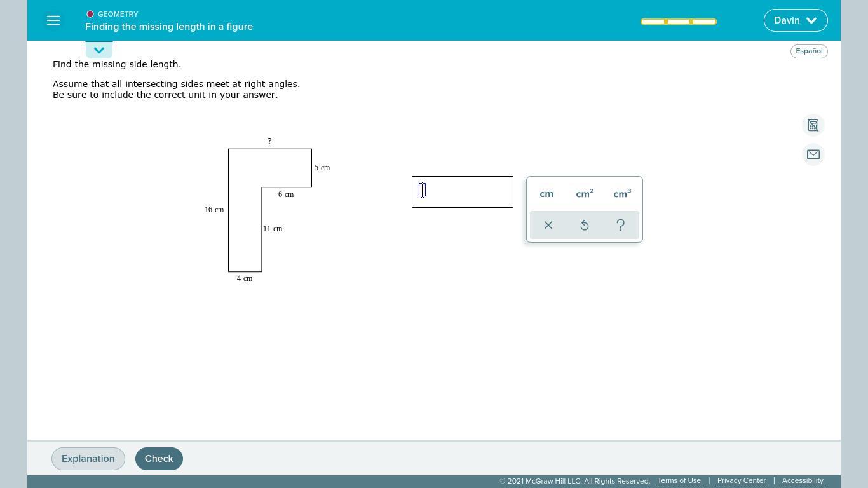Open Accessibility link
The height and width of the screenshot is (488, 868).
(x=803, y=480)
